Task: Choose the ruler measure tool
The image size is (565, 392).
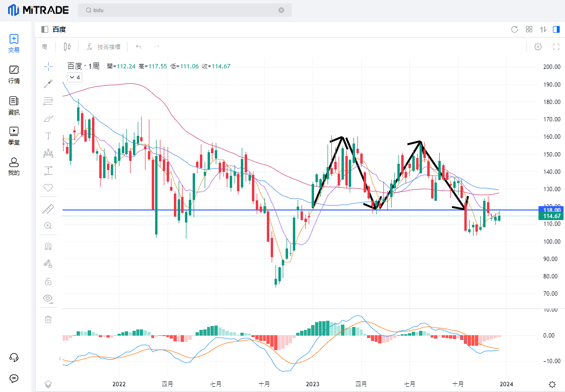Action: [48, 209]
